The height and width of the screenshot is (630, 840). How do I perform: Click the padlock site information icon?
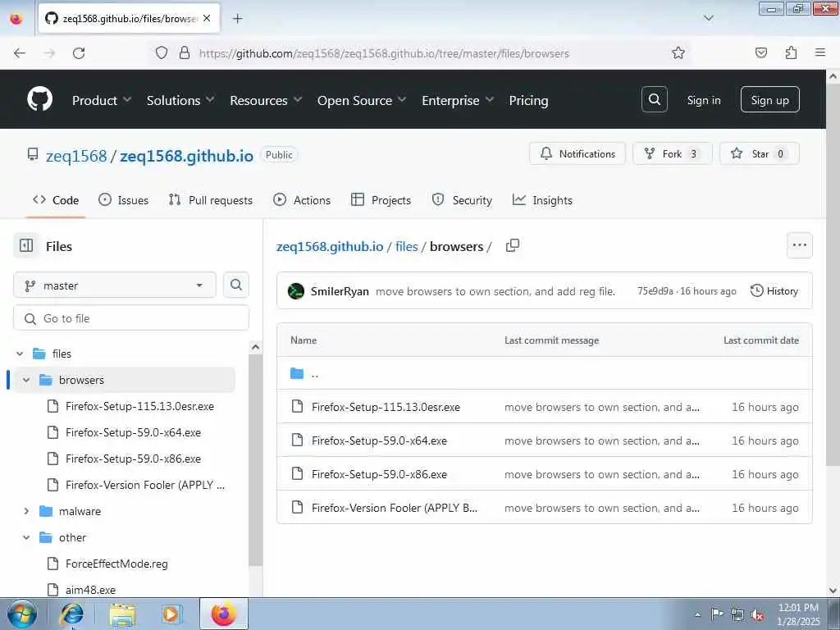[185, 52]
